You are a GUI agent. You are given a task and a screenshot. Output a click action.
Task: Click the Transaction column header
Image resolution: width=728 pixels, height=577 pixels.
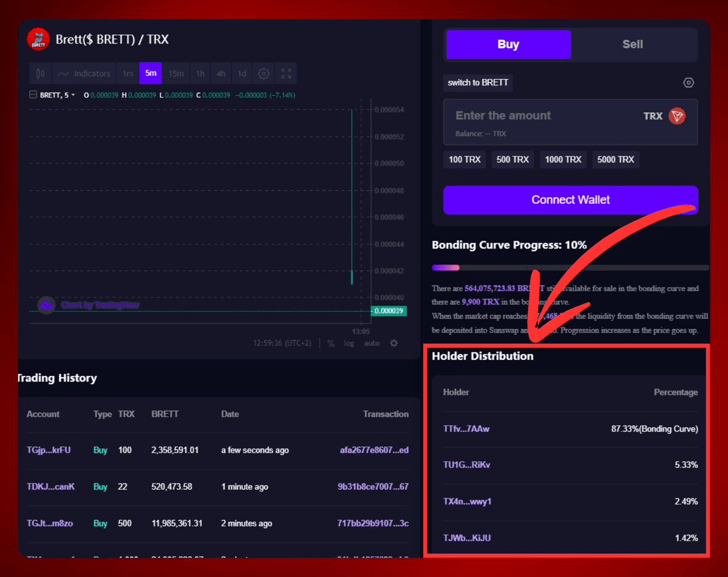[x=386, y=414]
